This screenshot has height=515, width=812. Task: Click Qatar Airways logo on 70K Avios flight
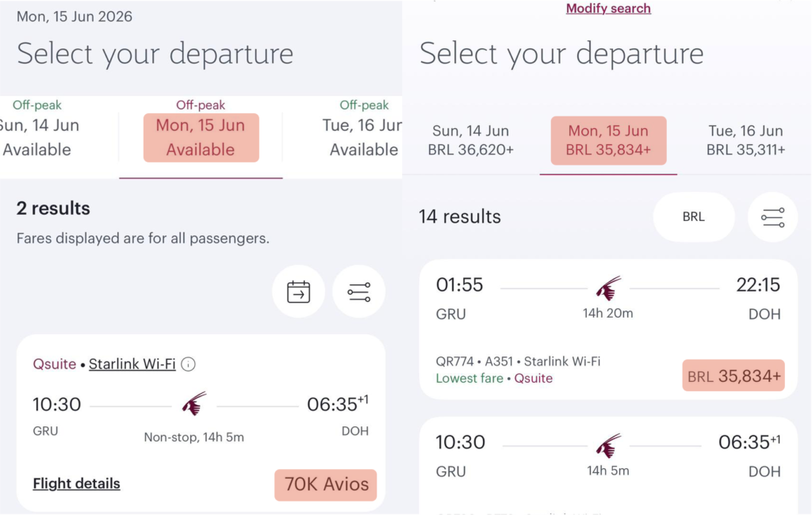coord(193,403)
